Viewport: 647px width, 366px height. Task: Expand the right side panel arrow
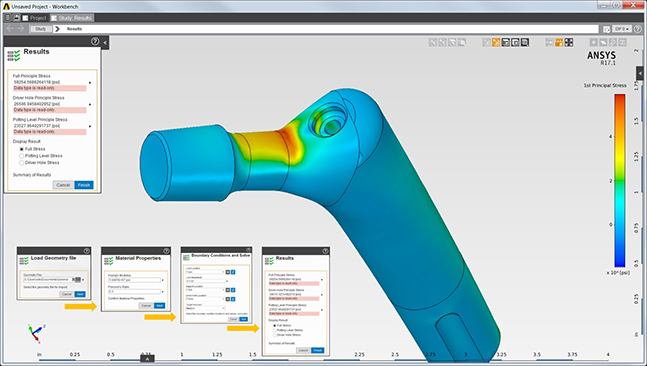coord(640,73)
